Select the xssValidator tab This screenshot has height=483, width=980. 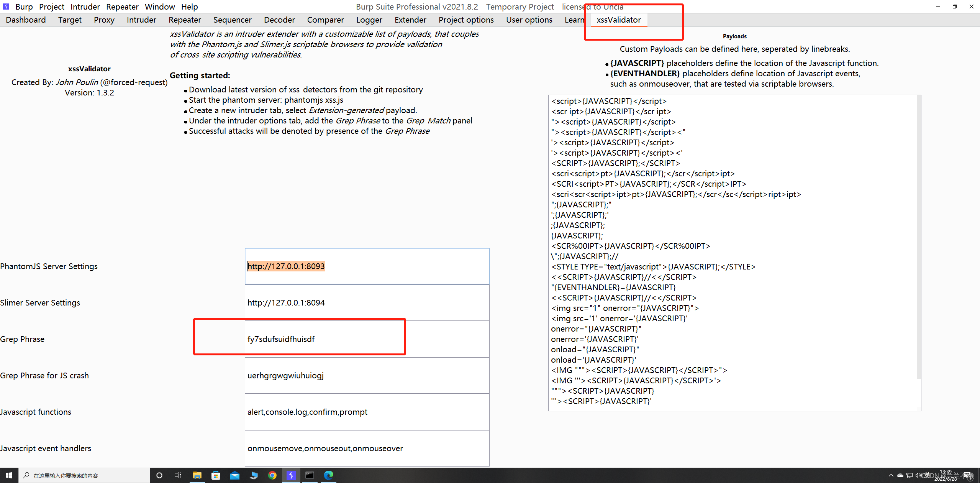pos(619,20)
